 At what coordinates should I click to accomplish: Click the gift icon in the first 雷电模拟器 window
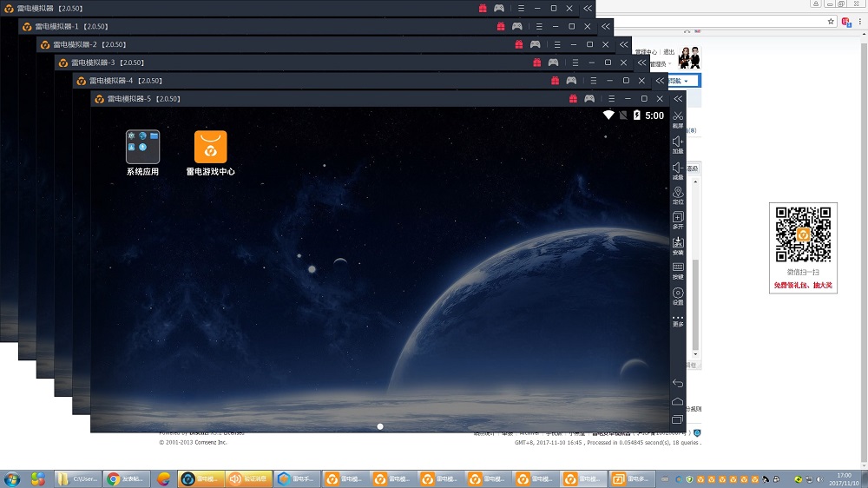click(483, 9)
